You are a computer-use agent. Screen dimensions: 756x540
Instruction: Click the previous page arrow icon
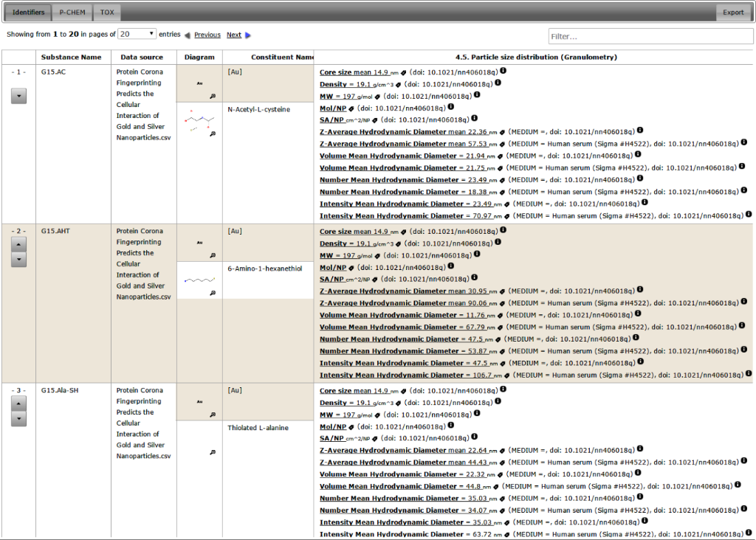187,35
